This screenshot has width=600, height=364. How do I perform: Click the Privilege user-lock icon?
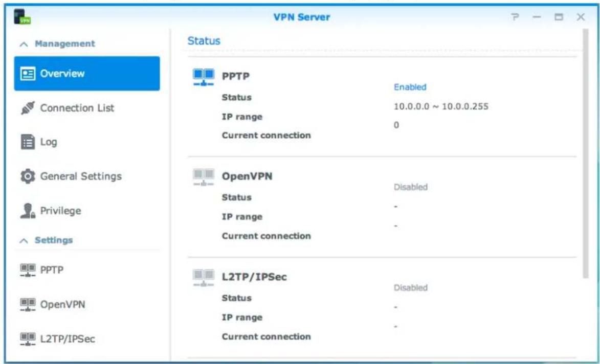click(x=28, y=211)
